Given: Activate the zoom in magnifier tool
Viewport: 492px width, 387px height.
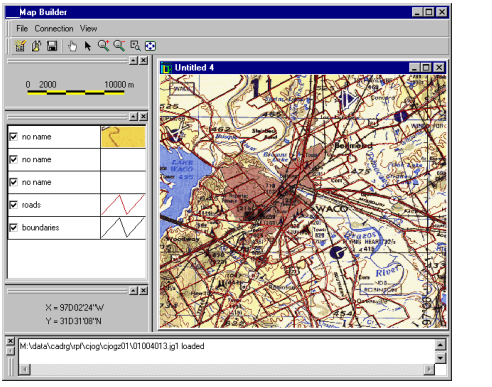Looking at the screenshot, I should coord(103,46).
